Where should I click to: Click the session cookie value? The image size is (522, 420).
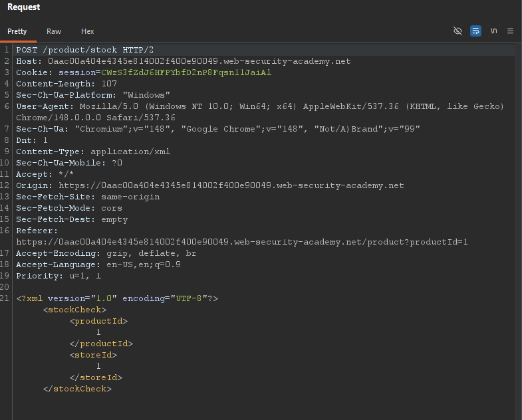[186, 72]
